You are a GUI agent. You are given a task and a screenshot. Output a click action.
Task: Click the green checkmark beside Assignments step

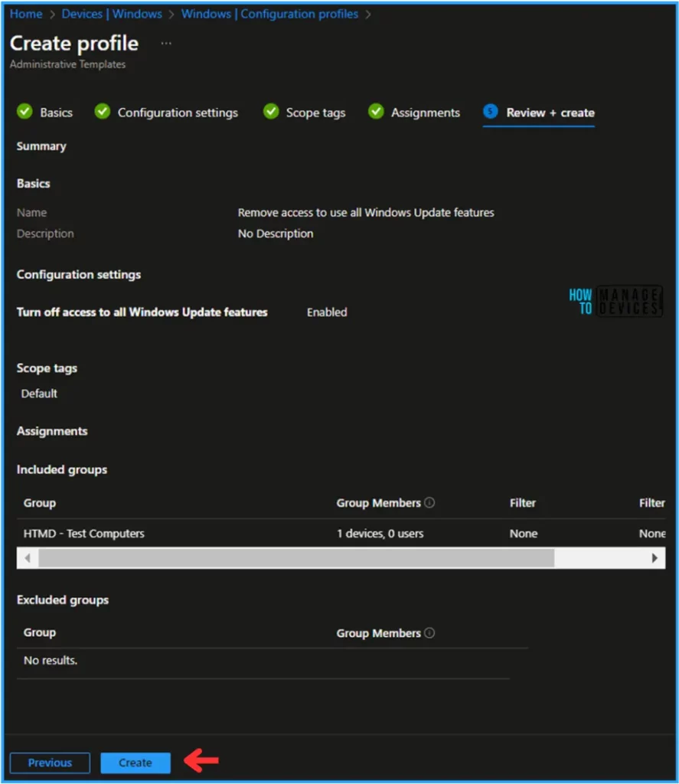coord(376,111)
